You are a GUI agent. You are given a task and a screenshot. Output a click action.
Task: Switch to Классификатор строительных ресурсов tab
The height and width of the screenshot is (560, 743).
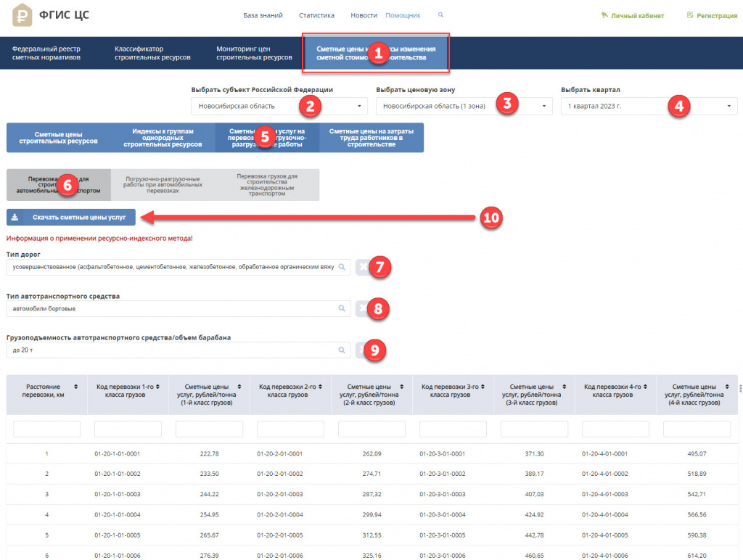pyautogui.click(x=152, y=53)
